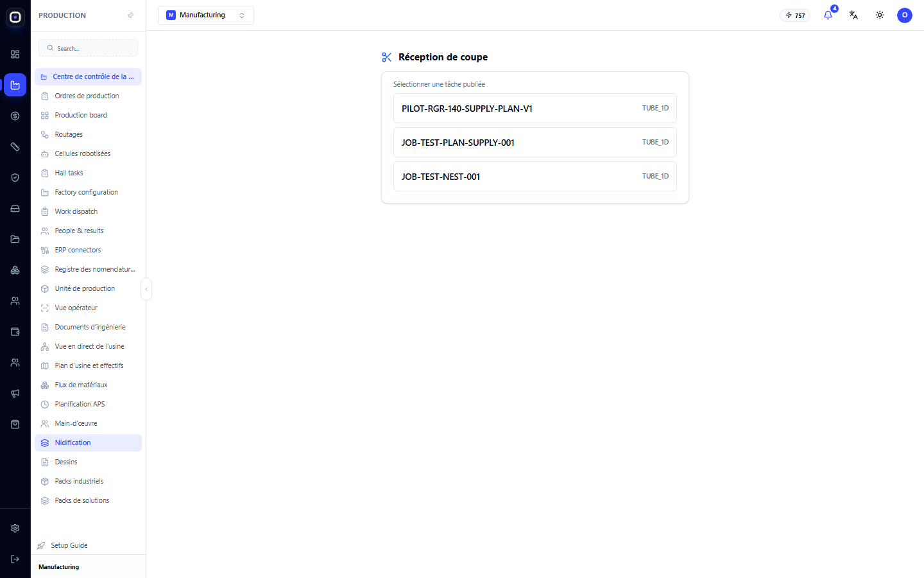
Task: Open Planification APS
Action: 88,404
